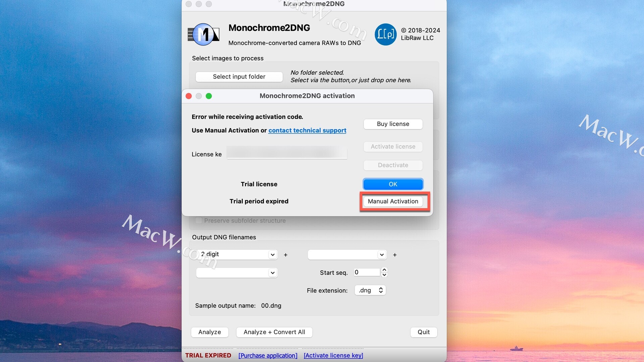Open the Activate license key link
Viewport: 644px width, 362px height.
(x=333, y=356)
